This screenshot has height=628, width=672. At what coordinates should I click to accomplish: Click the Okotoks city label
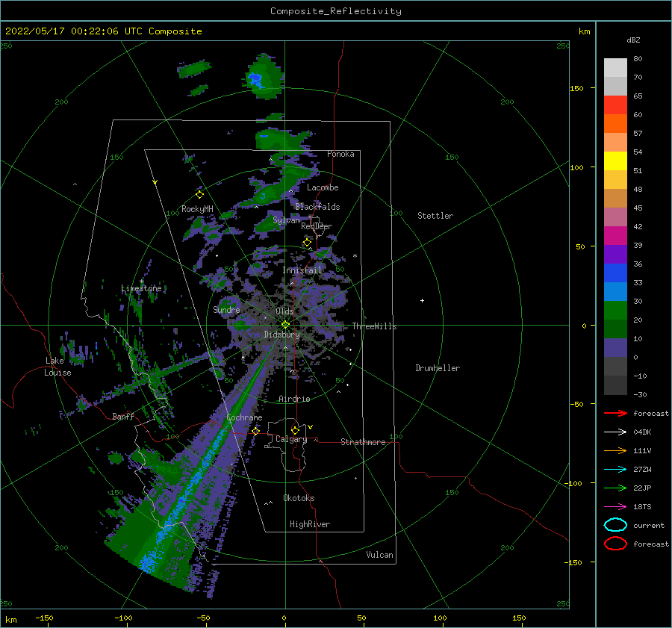click(299, 498)
